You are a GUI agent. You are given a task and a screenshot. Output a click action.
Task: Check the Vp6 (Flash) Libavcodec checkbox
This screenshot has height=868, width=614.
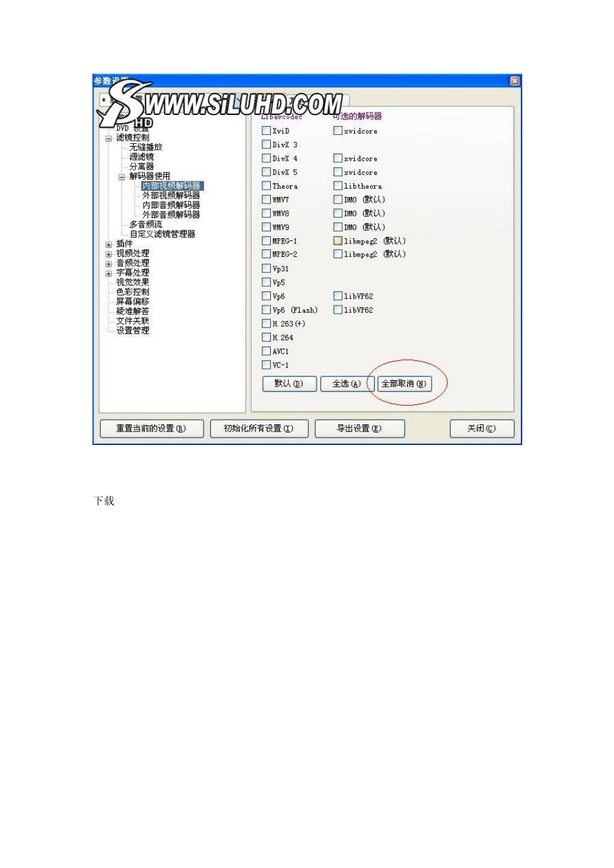[x=266, y=310]
